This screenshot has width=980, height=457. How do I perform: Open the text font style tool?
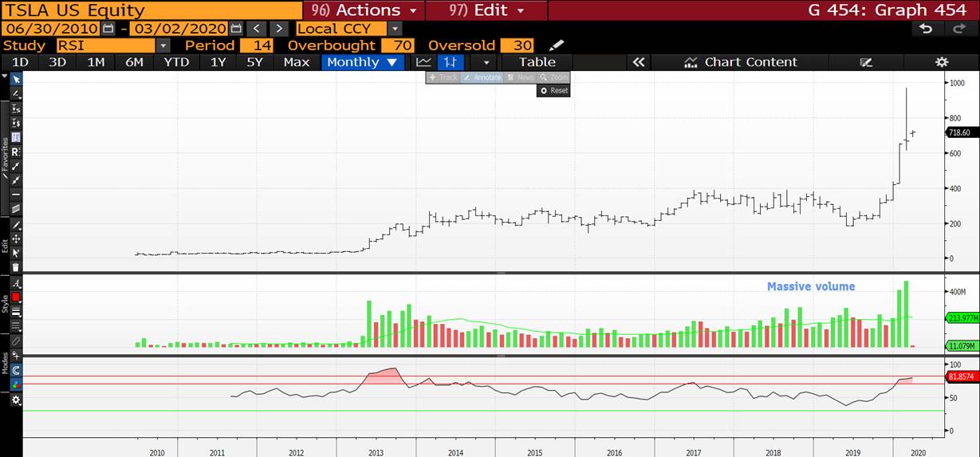pos(16,282)
